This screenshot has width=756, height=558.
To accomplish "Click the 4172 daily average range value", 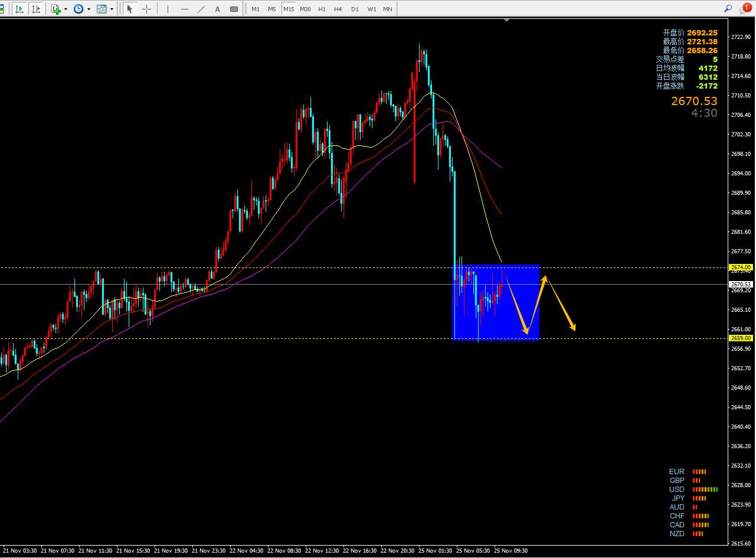I will coord(708,68).
